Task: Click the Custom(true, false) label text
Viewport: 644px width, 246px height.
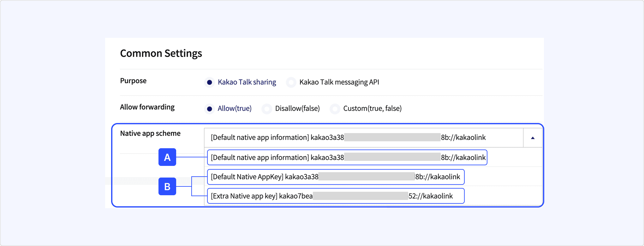Action: pyautogui.click(x=372, y=109)
